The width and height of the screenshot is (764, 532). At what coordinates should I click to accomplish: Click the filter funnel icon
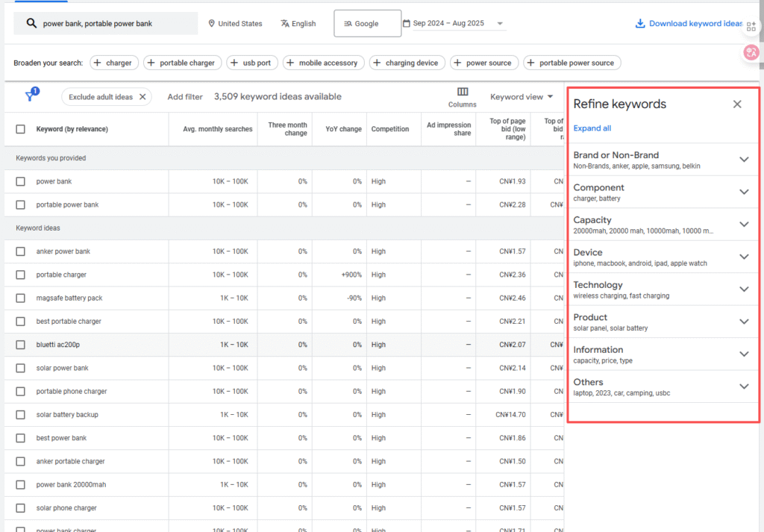point(30,96)
